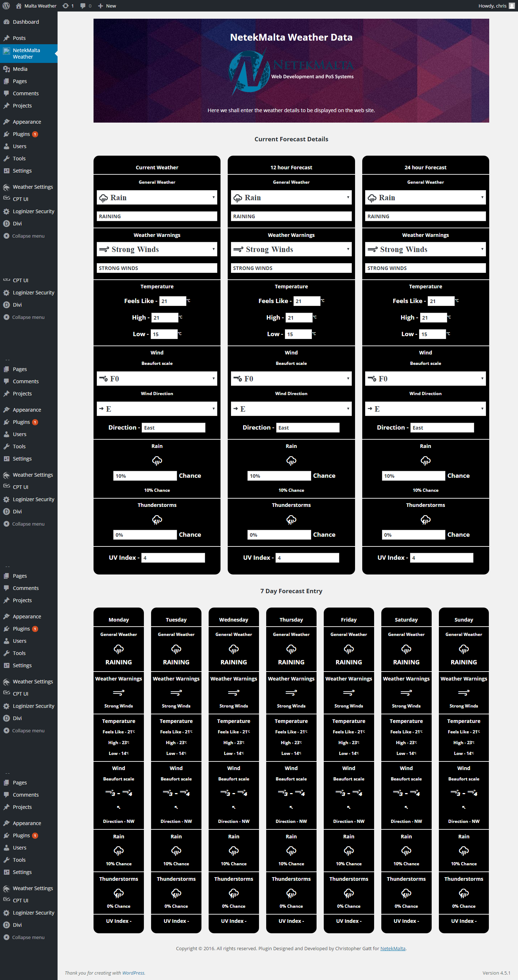This screenshot has width=518, height=980.
Task: Open 12 hour Forecast Strong Winds dropdown
Action: pos(291,249)
